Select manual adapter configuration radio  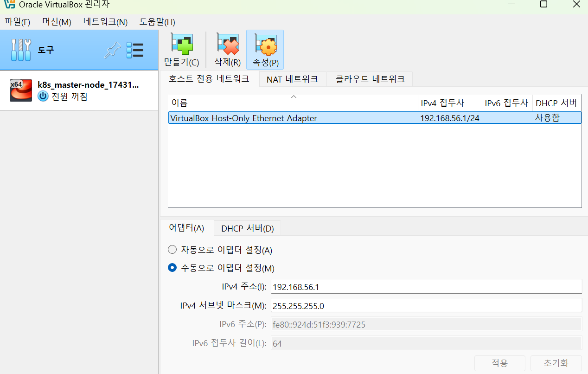point(173,268)
